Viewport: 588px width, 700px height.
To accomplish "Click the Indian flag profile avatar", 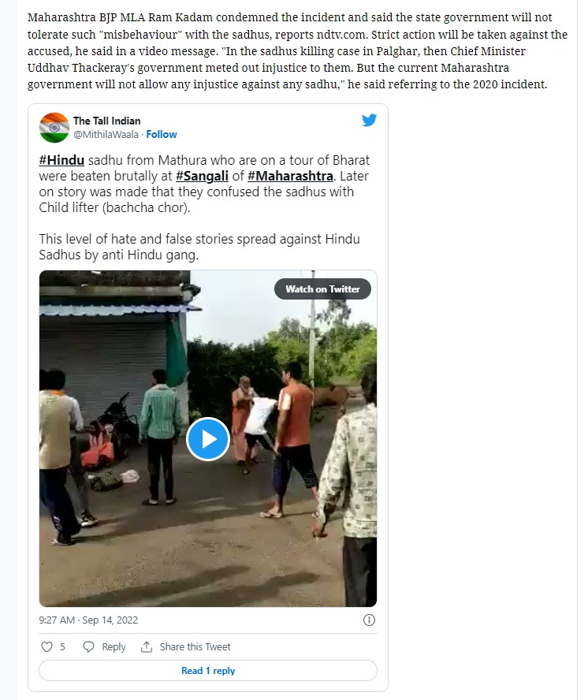I will pos(54,127).
